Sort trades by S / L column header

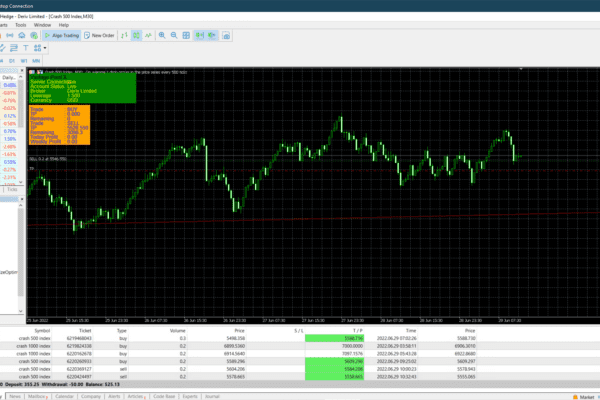click(x=299, y=331)
